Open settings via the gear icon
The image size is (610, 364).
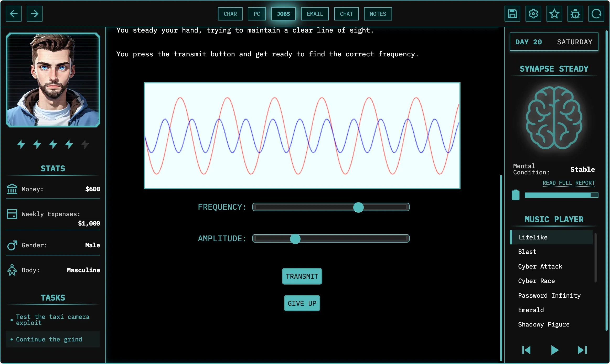point(533,14)
